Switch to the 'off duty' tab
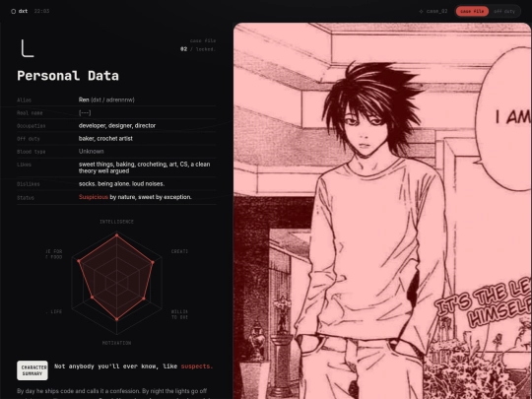 [x=504, y=11]
